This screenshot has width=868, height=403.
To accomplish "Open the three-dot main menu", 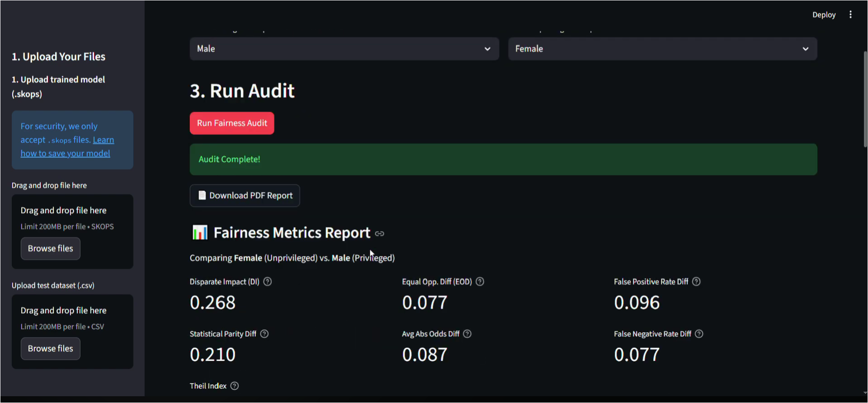I will click(850, 15).
